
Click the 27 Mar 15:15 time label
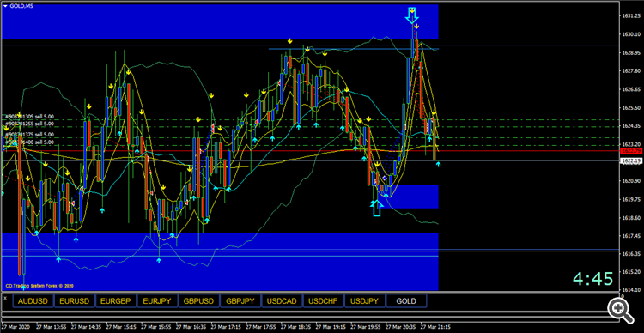pos(121,327)
